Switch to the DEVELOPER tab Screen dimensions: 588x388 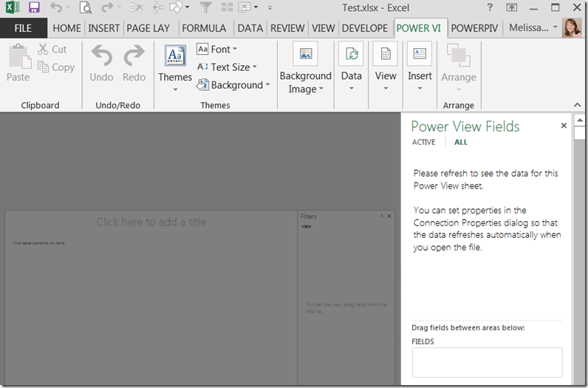click(x=365, y=28)
